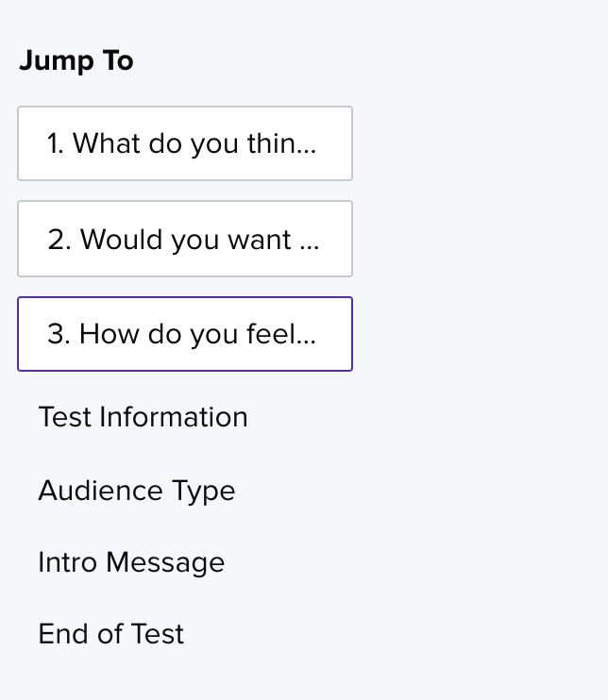
Task: Click the purple-outlined third question box
Action: (184, 334)
